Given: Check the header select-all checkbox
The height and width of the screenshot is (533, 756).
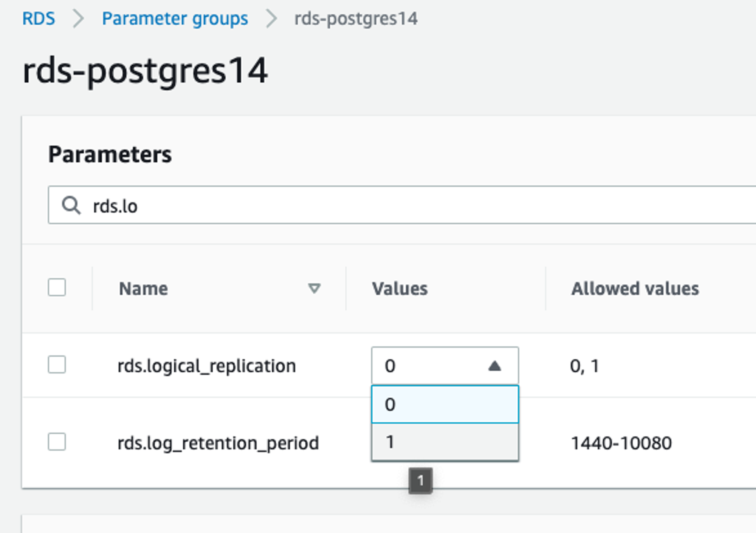Looking at the screenshot, I should click(56, 288).
